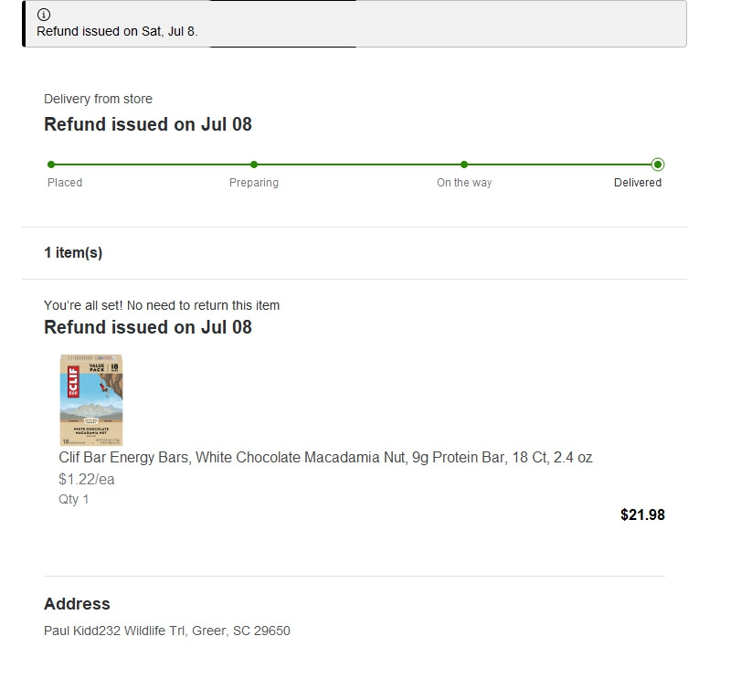
Task: Click the Preparing progress dot
Action: (254, 164)
